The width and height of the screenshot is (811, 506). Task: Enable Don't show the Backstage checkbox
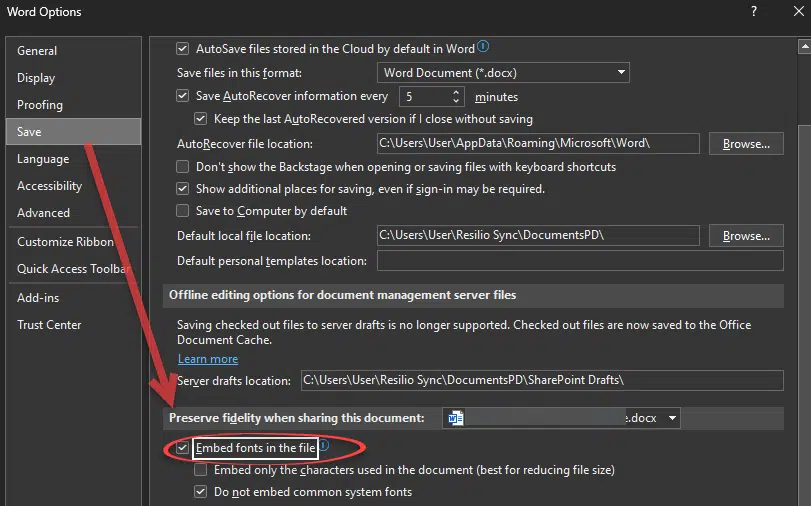click(x=183, y=167)
